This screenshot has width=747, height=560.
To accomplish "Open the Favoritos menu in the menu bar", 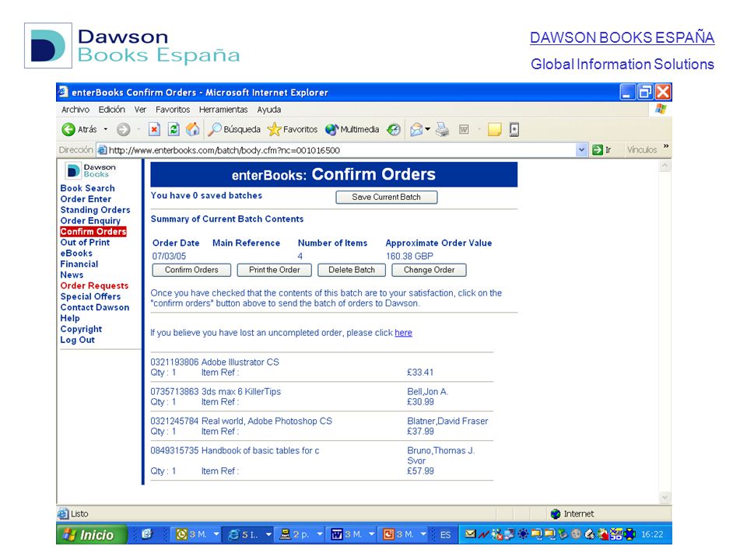I will (x=173, y=110).
